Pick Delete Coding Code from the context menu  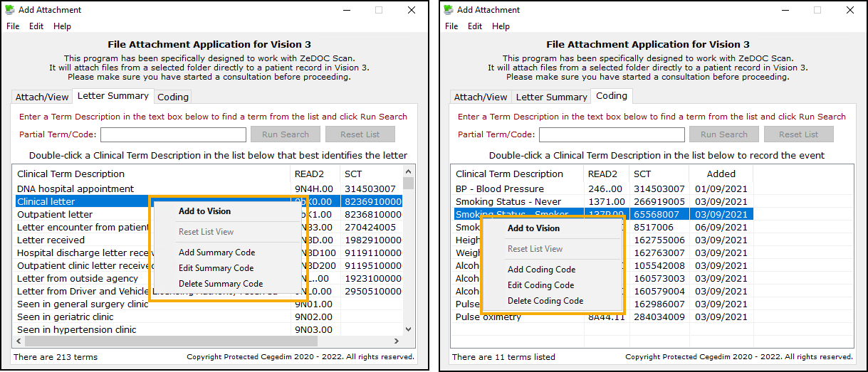(x=545, y=301)
